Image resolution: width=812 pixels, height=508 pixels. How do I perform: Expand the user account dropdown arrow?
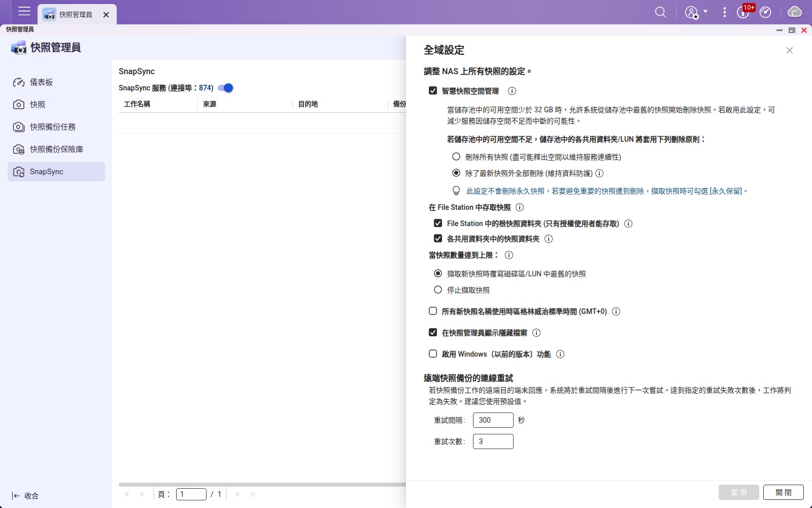(x=705, y=11)
